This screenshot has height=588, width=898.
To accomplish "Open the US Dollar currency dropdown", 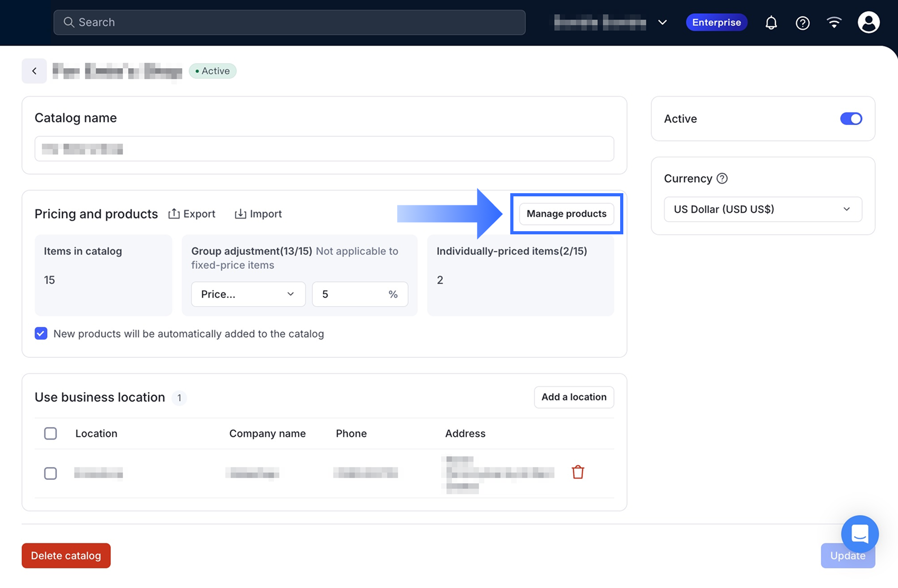I will (x=763, y=209).
